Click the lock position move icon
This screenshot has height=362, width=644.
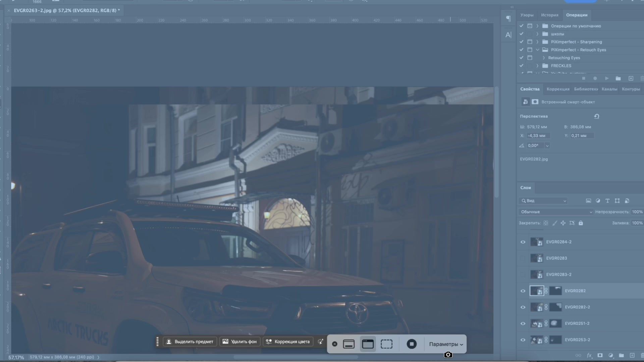[563, 223]
